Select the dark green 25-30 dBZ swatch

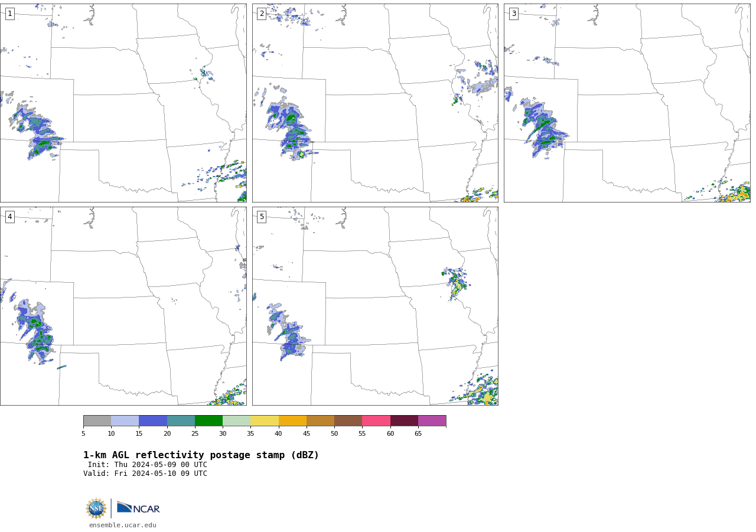coord(208,420)
